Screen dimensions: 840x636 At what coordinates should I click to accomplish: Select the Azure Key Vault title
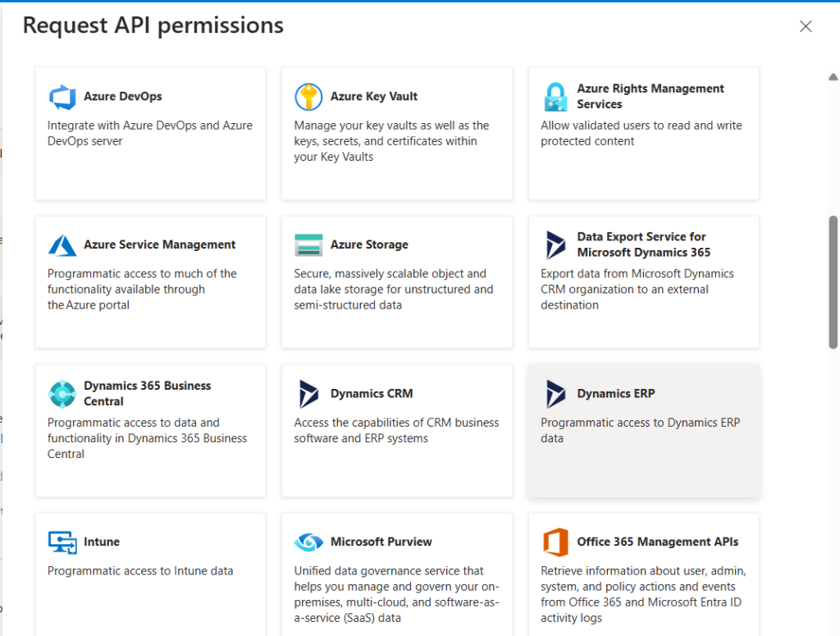(x=373, y=97)
